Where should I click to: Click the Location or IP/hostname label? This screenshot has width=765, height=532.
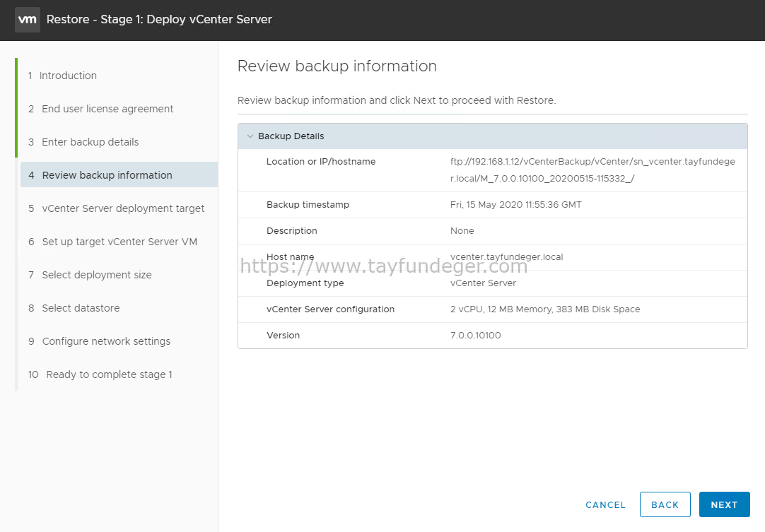[321, 161]
